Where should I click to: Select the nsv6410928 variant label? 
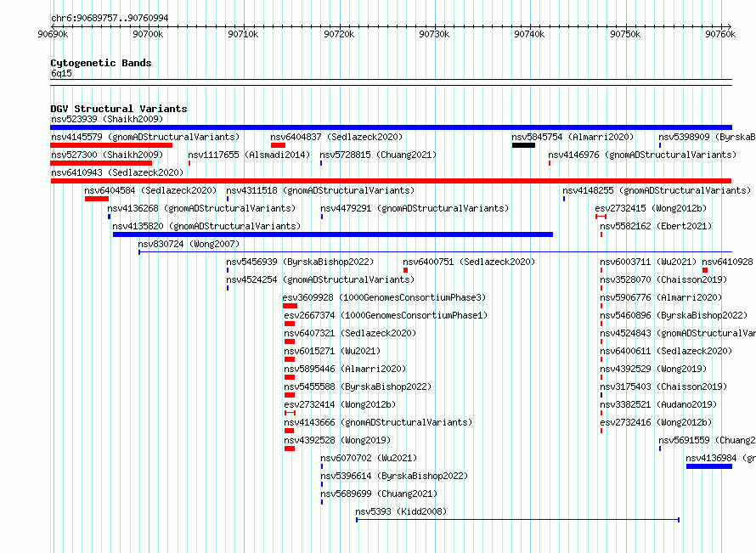point(728,262)
